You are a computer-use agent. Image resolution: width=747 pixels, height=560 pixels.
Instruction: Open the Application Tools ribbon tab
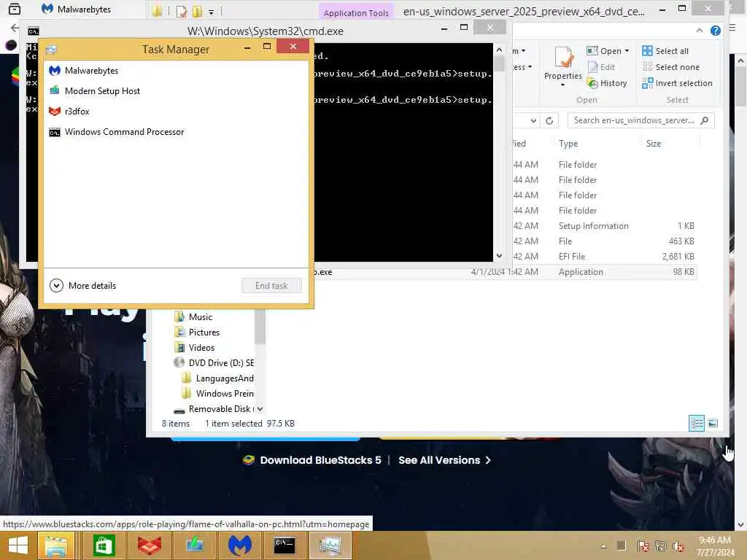point(356,13)
